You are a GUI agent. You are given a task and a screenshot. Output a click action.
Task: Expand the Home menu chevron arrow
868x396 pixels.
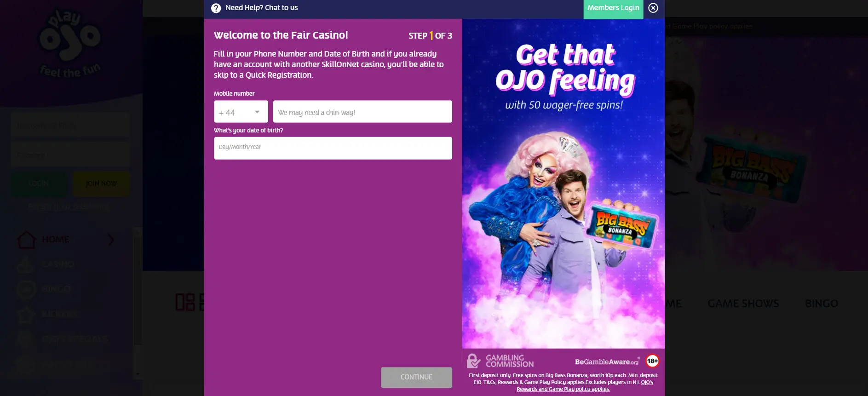pos(111,240)
